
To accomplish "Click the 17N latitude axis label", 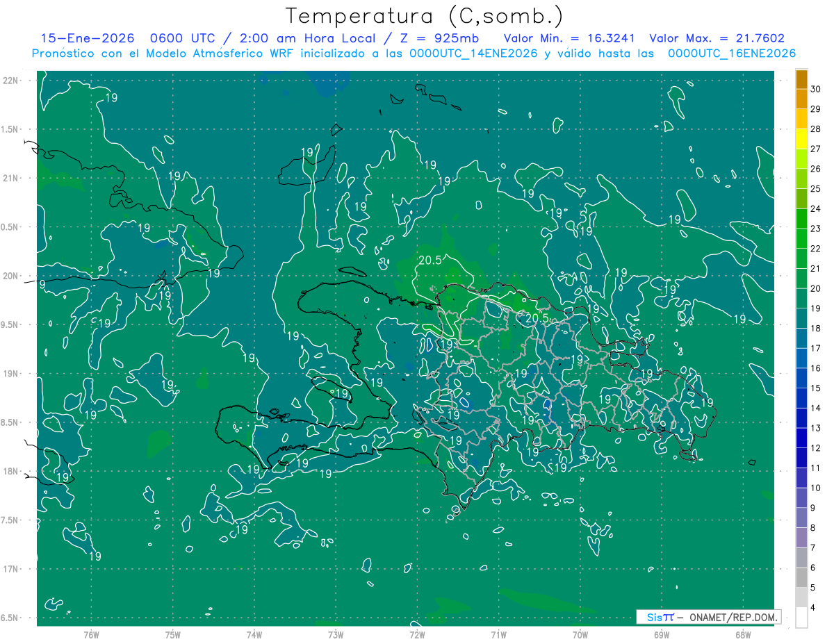I will coord(11,569).
